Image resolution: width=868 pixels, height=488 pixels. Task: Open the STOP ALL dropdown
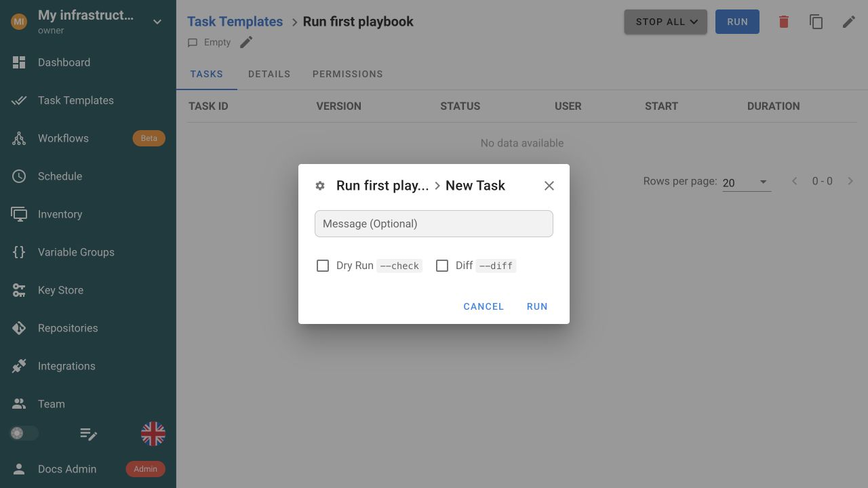click(666, 22)
